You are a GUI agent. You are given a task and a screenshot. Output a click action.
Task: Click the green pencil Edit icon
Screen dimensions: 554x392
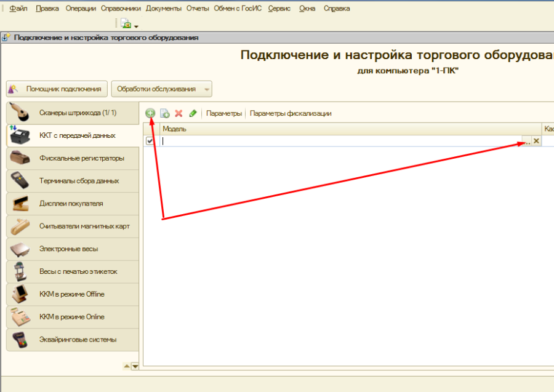193,113
